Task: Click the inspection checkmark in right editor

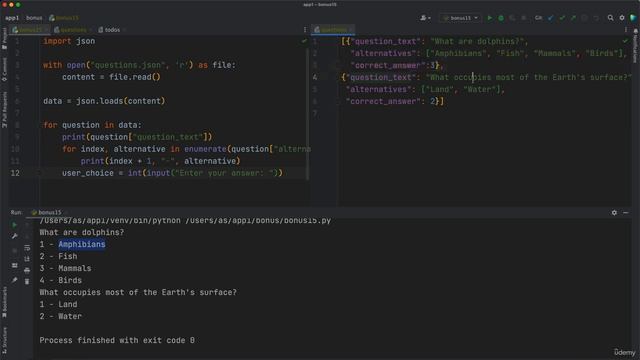Action: point(625,41)
